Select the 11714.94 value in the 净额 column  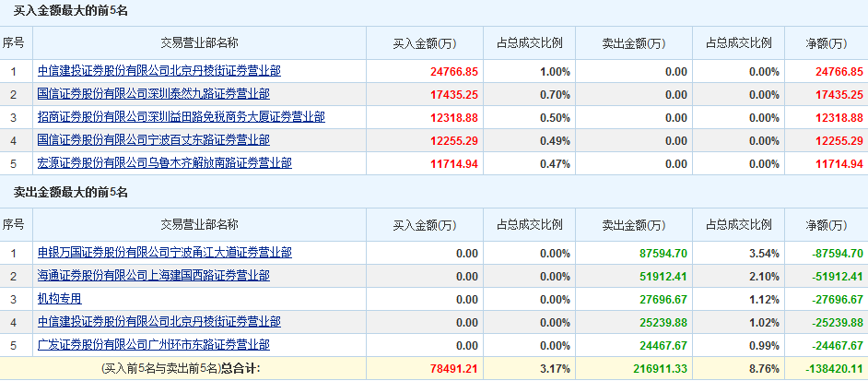[x=839, y=164]
